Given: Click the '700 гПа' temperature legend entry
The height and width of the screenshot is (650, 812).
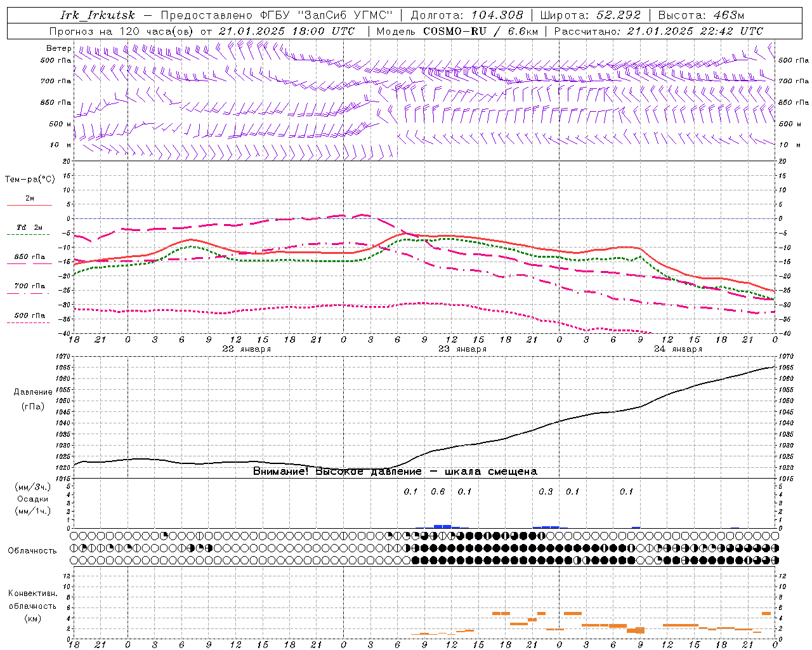Looking at the screenshot, I should tap(30, 286).
